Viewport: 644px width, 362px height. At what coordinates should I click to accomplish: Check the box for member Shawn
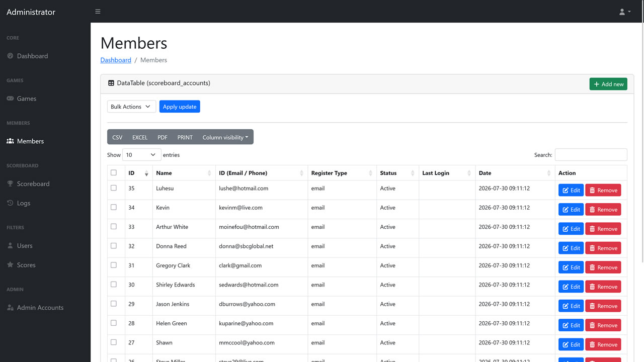pyautogui.click(x=114, y=342)
